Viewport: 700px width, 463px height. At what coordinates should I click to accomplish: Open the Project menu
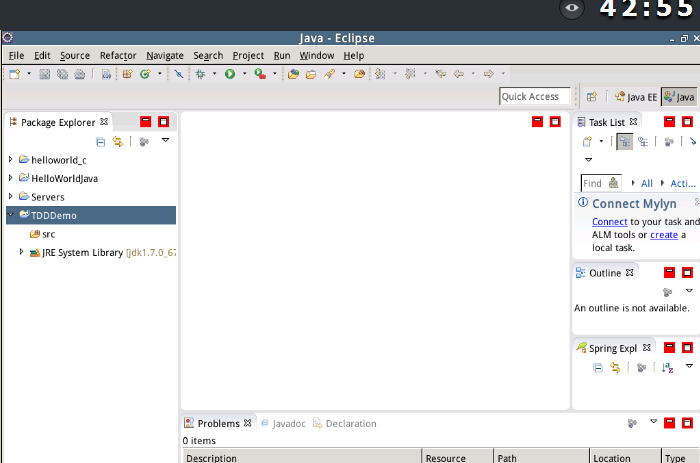pyautogui.click(x=248, y=55)
